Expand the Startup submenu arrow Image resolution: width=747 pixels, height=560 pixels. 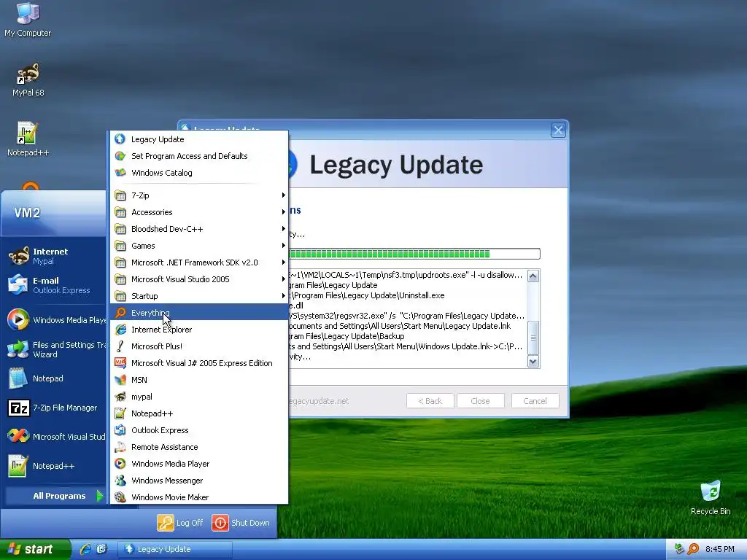pyautogui.click(x=284, y=296)
